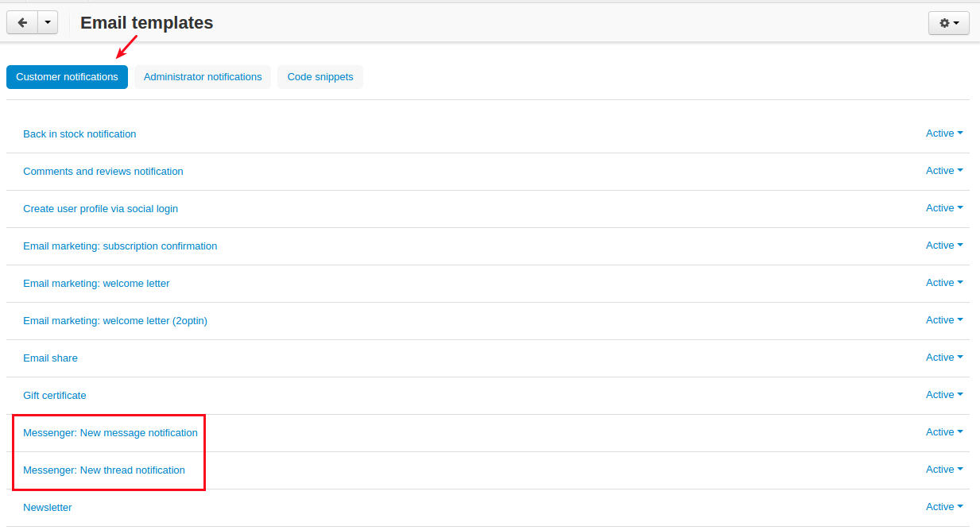
Task: Switch to Administrator notifications tab
Action: click(x=203, y=77)
